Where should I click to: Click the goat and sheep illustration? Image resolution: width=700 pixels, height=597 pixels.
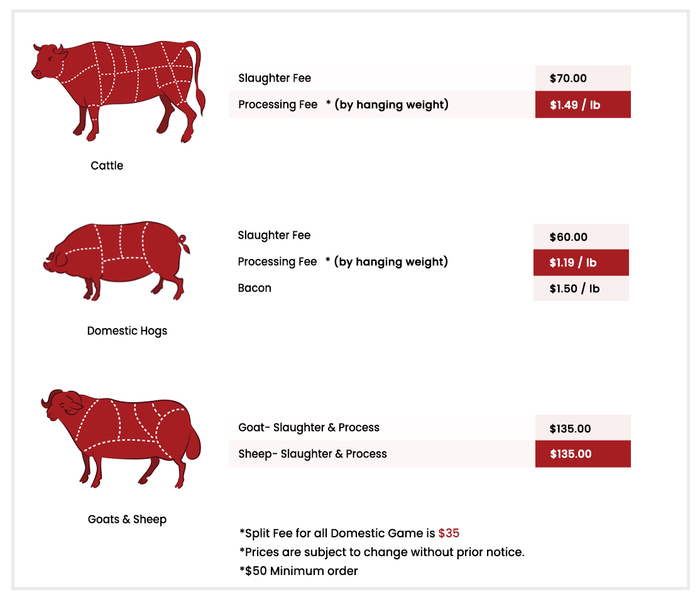click(121, 439)
